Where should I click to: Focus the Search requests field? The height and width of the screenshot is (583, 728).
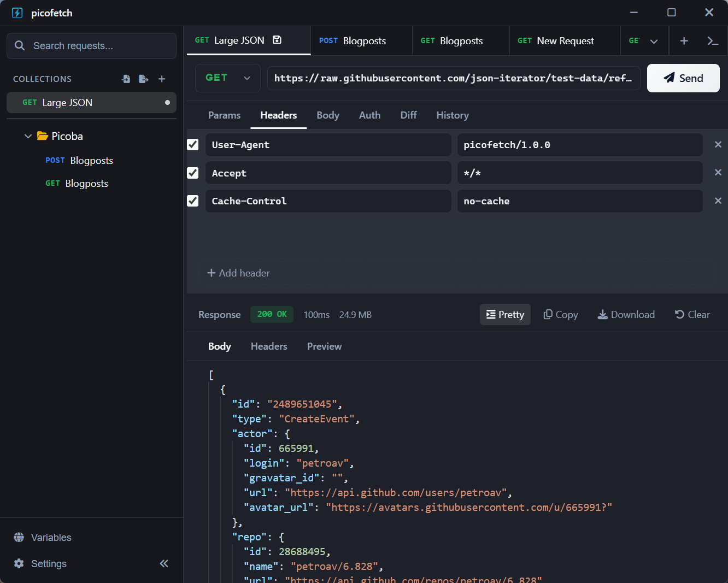[x=91, y=46]
